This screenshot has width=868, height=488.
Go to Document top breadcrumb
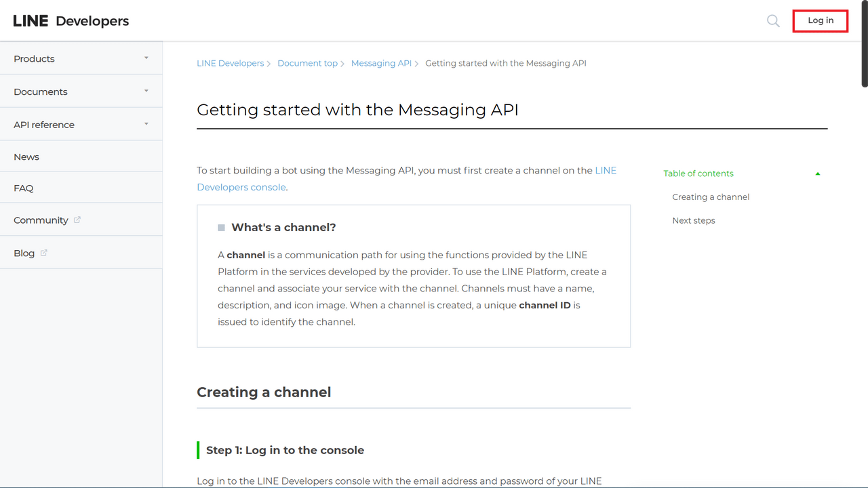click(x=307, y=63)
